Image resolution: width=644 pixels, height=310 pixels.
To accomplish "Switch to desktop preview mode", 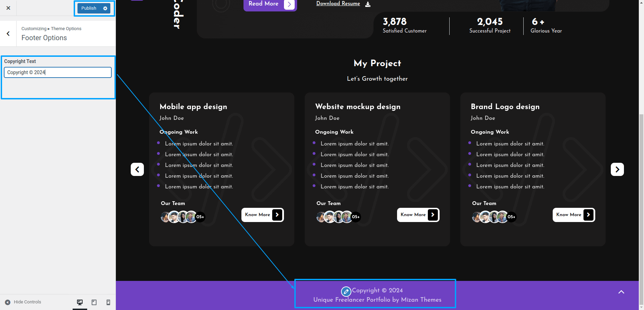I will pos(80,302).
